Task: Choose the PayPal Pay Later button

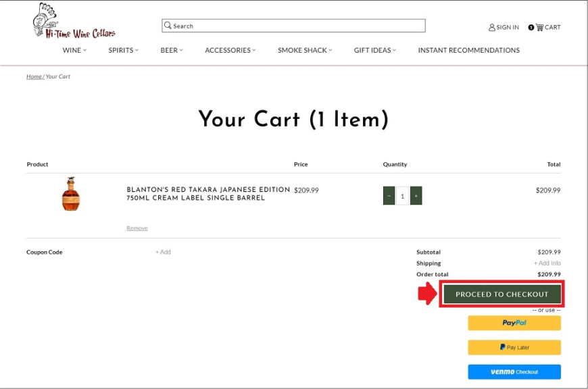Action: point(514,347)
